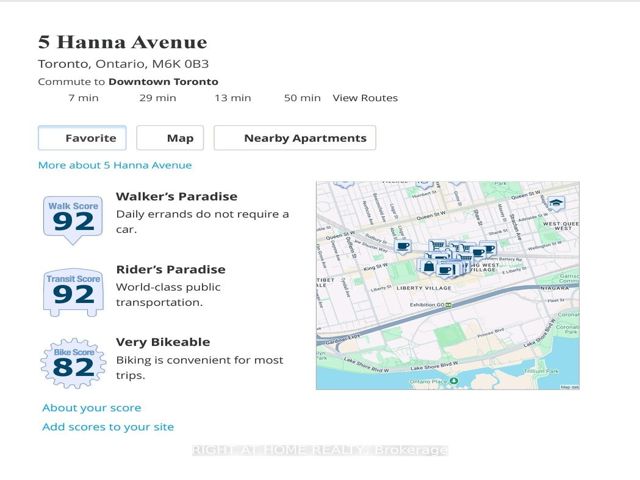Click the Niagara neighbourhood label on map

tap(554, 288)
